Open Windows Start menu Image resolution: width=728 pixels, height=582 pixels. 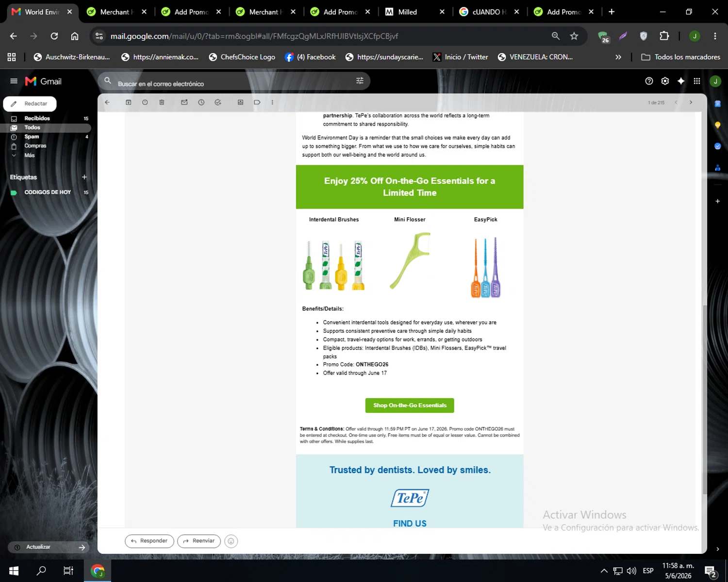pos(14,571)
